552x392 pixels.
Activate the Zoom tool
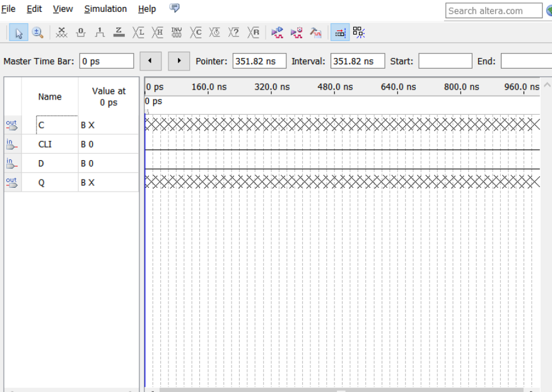click(38, 33)
